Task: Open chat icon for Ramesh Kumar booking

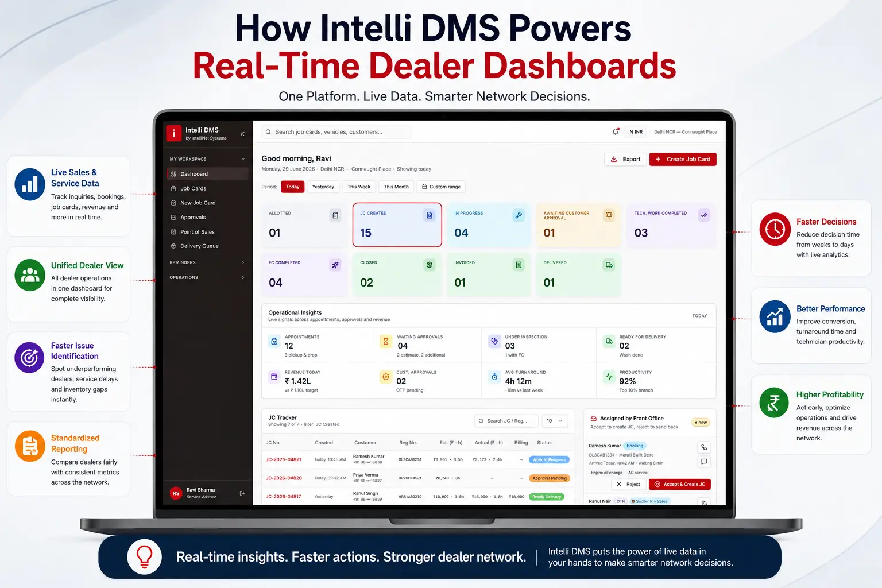Action: pos(704,462)
